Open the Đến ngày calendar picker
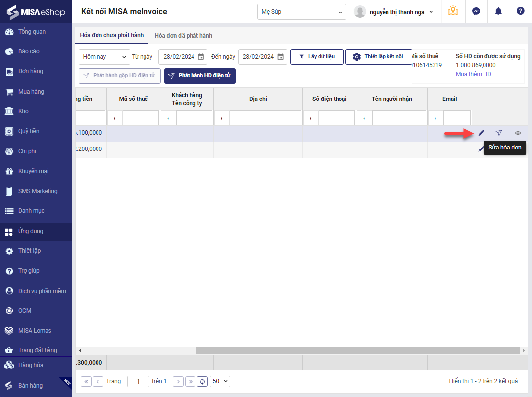This screenshot has height=397, width=532. pyautogui.click(x=280, y=57)
